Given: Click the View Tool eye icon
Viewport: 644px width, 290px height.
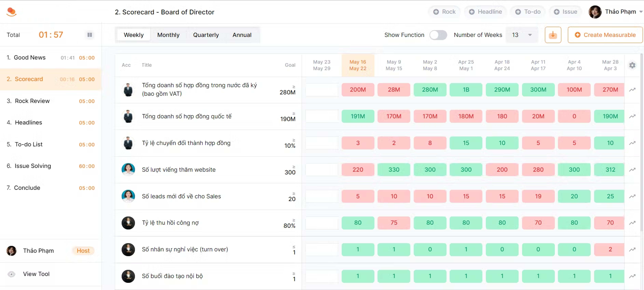Looking at the screenshot, I should point(11,274).
